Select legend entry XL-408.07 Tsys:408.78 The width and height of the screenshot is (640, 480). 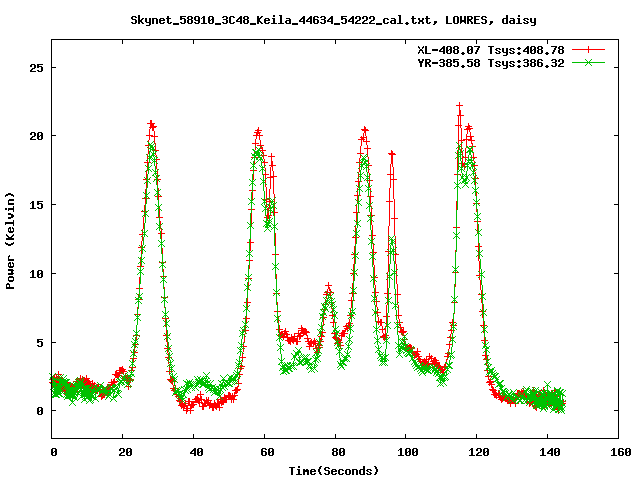tap(491, 50)
